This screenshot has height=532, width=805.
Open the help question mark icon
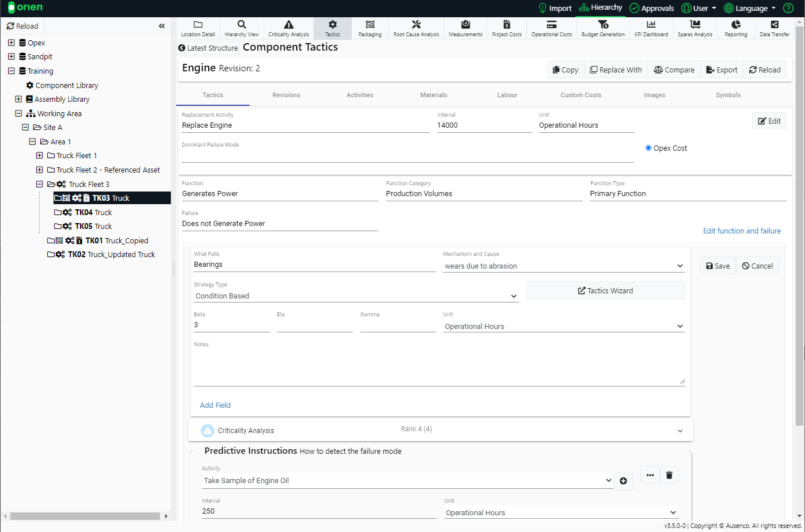[788, 8]
